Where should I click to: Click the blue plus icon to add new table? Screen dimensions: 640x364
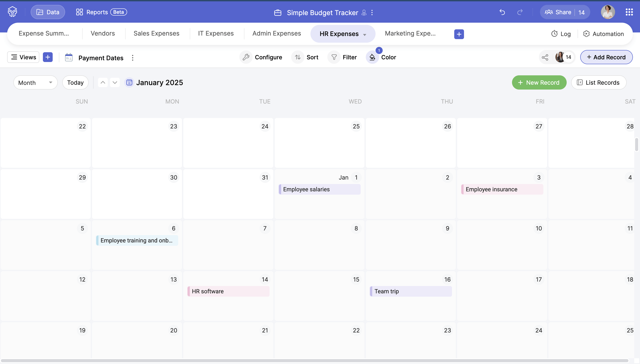point(459,34)
